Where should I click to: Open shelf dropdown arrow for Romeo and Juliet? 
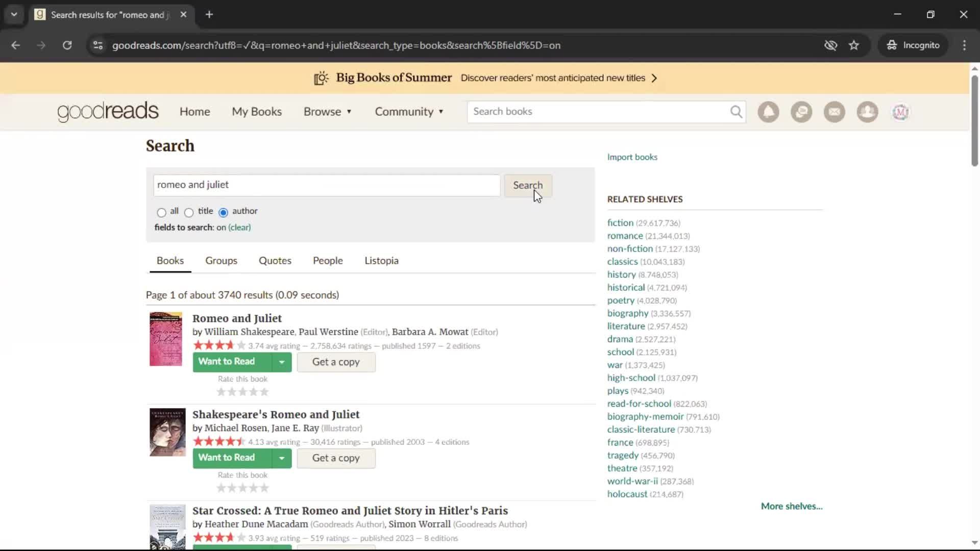coord(282,362)
